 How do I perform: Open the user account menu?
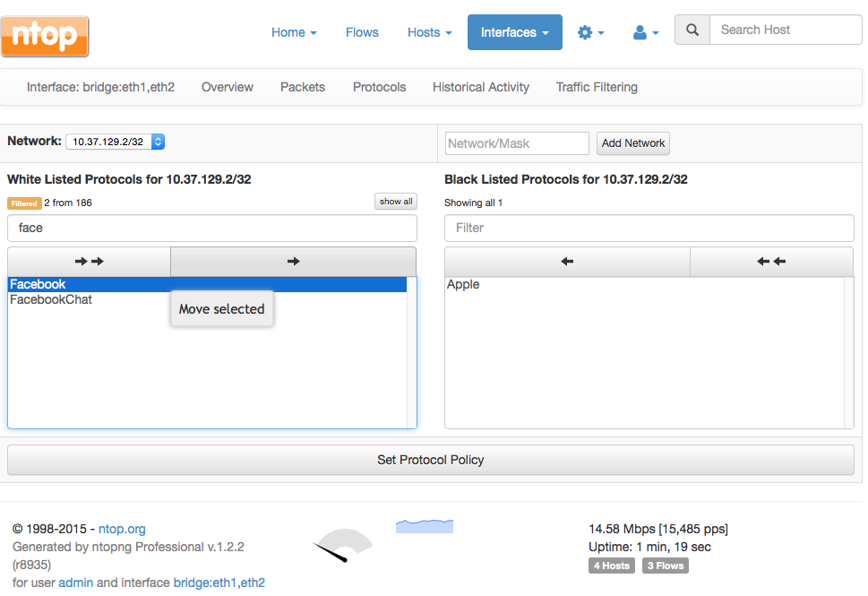(646, 32)
